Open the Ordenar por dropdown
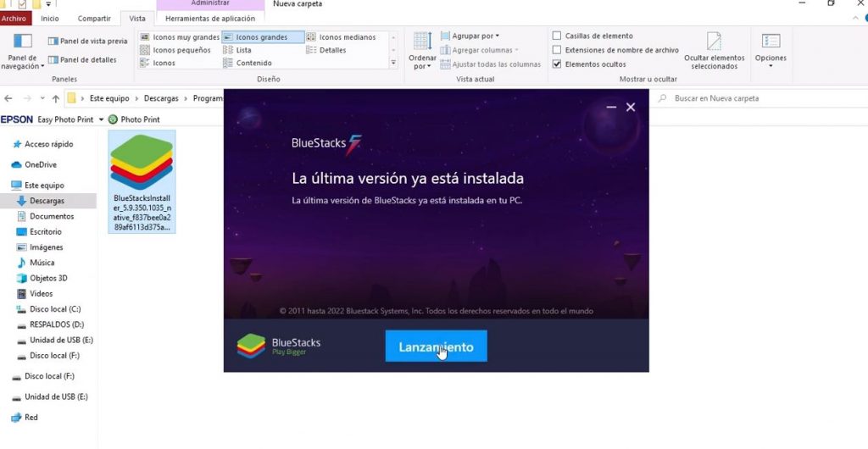The width and height of the screenshot is (868, 449). click(422, 51)
